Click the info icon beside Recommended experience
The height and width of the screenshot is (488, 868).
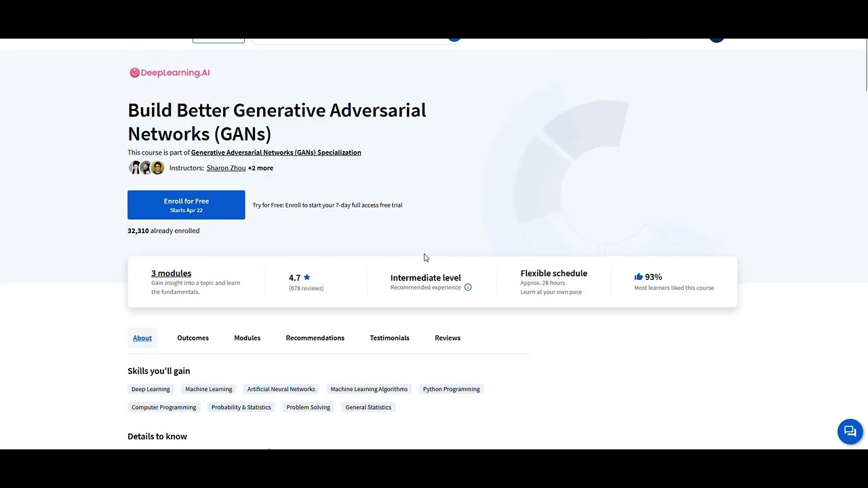[468, 287]
